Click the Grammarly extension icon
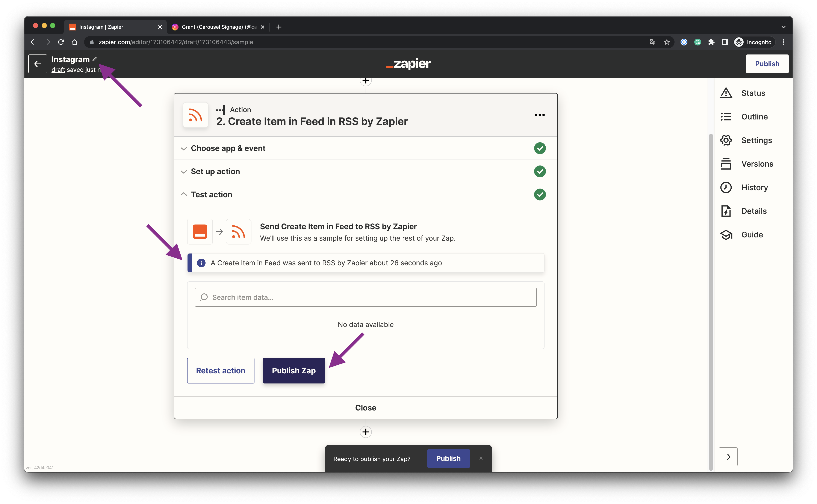The image size is (817, 504). pos(697,42)
